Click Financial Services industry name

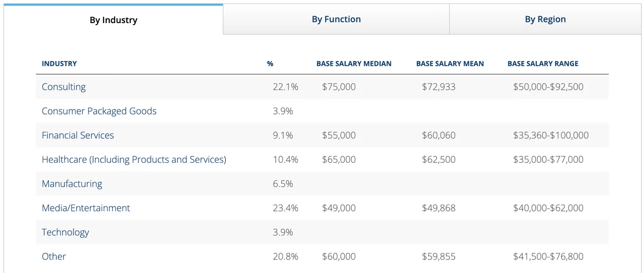78,135
